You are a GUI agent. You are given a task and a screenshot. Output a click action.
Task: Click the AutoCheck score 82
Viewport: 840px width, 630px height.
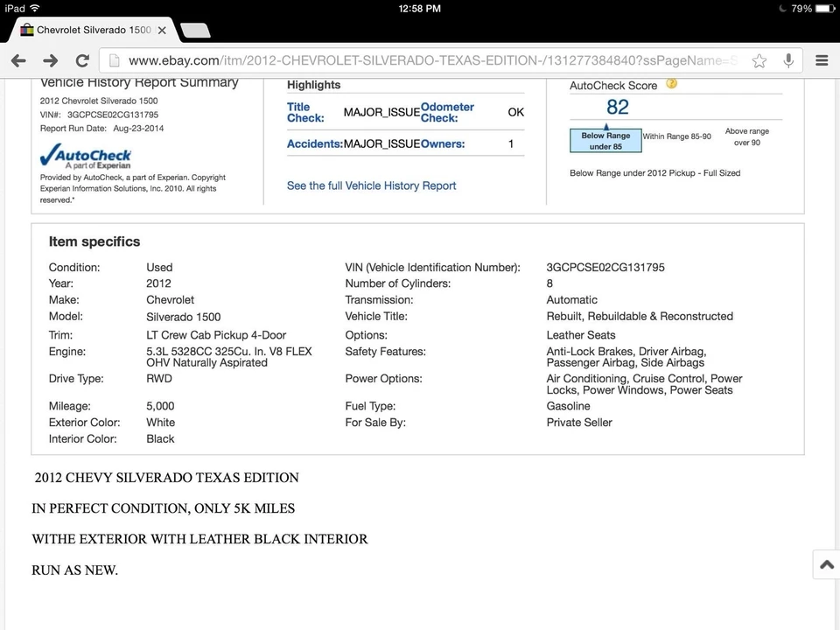(617, 107)
